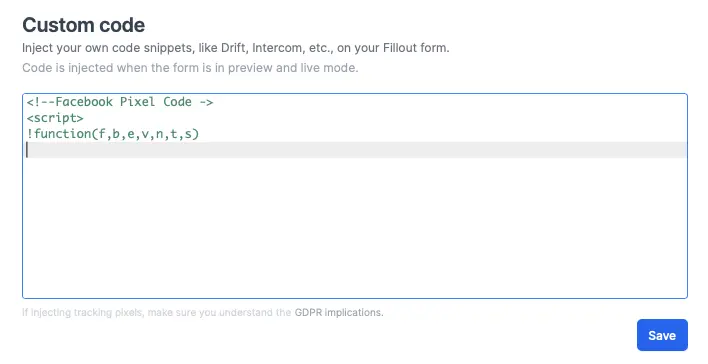This screenshot has height=364, width=708.
Task: Click the (f,b,e,v,n,t,s) parameter list
Action: coord(145,134)
